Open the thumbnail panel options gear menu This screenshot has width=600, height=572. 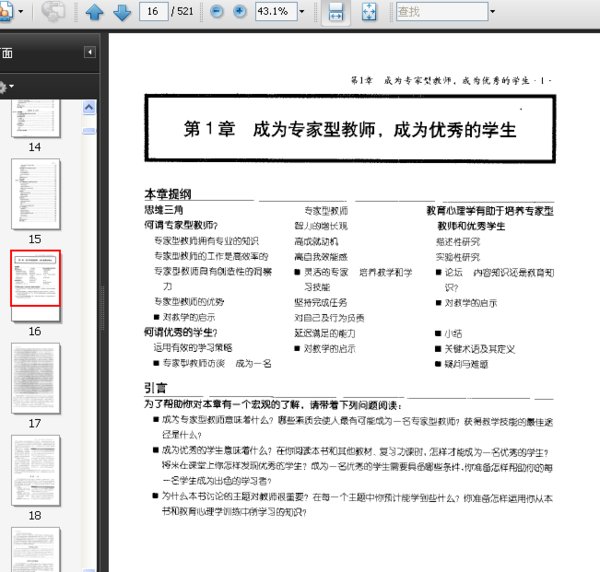click(x=4, y=88)
